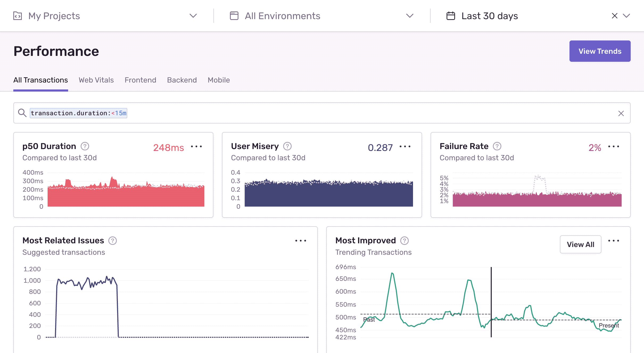Click the search magnifier icon
This screenshot has height=353, width=644.
[22, 113]
